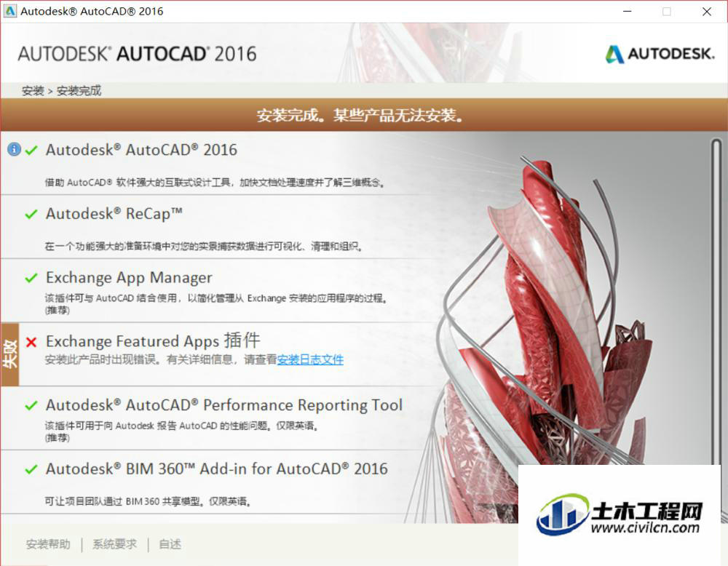Select the BIM 360 Add-in for AutoCAD 2016 title

pyautogui.click(x=216, y=469)
